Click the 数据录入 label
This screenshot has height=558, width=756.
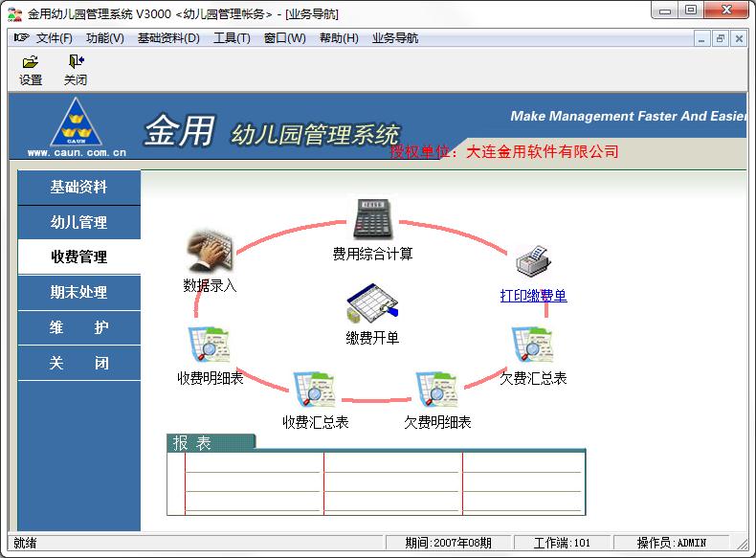coord(210,285)
